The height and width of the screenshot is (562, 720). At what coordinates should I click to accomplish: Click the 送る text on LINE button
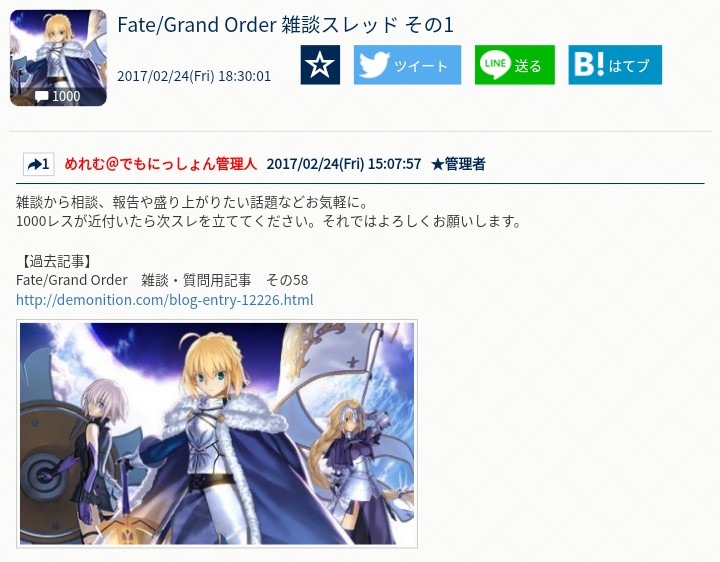(x=528, y=66)
